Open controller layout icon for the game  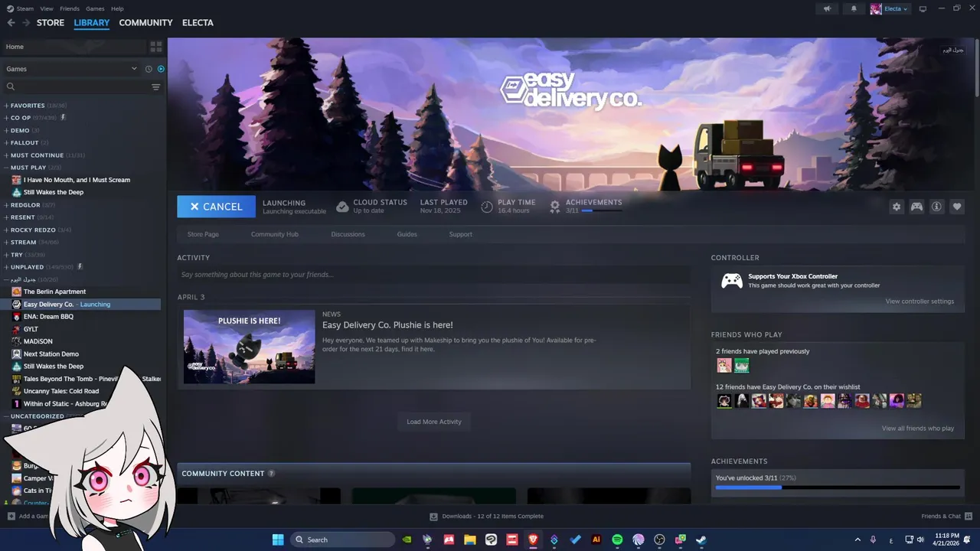[916, 207]
